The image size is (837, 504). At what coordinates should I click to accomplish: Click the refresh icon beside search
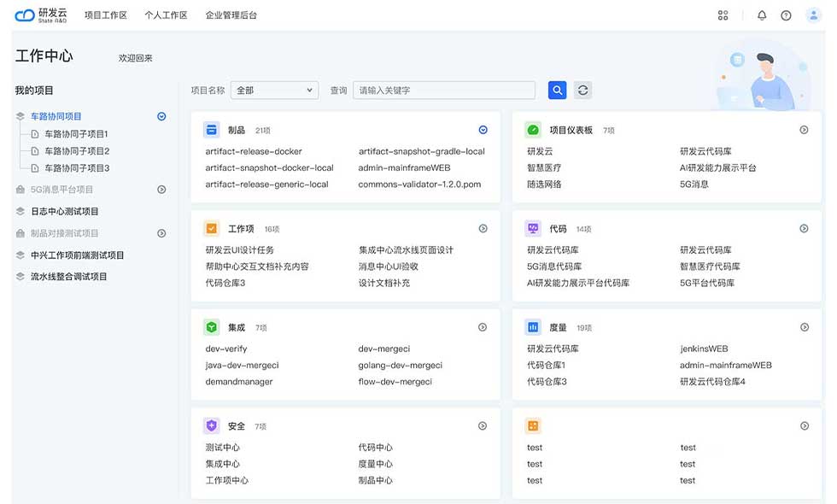pyautogui.click(x=582, y=91)
